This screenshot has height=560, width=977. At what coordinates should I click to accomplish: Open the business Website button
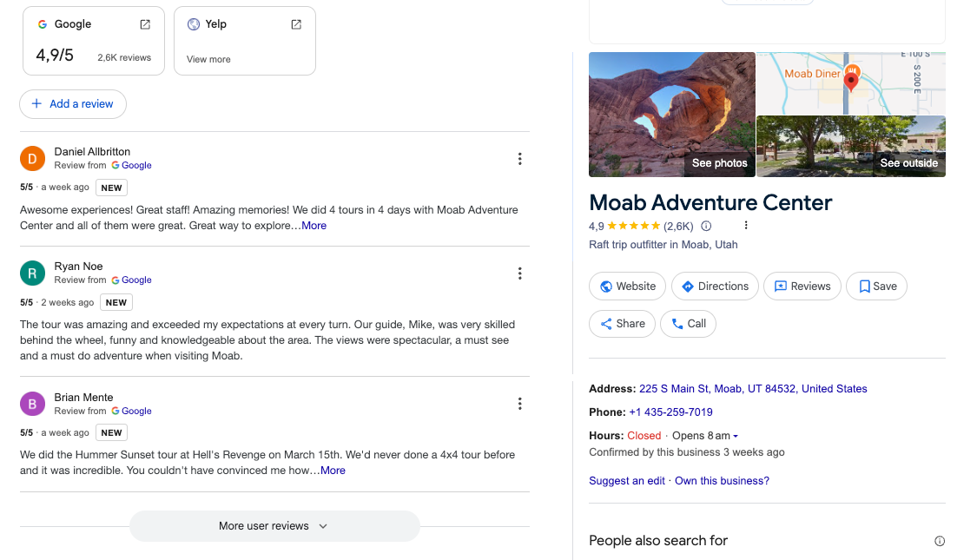[x=627, y=287]
